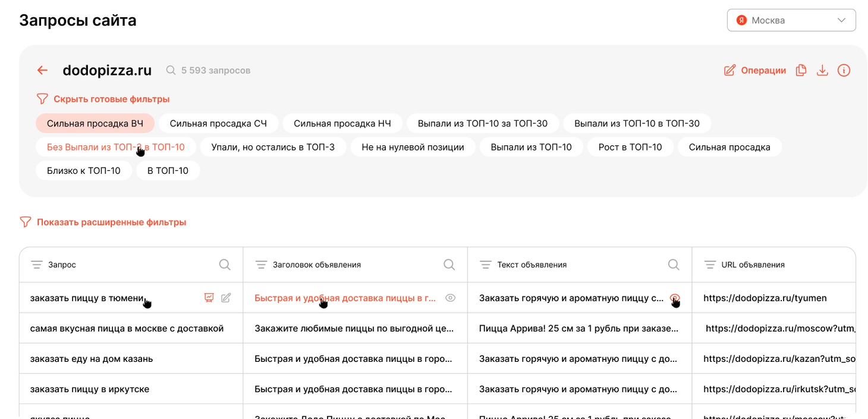This screenshot has height=419, width=868.
Task: Click red headline Быстрая и удобная доставка
Action: click(345, 298)
